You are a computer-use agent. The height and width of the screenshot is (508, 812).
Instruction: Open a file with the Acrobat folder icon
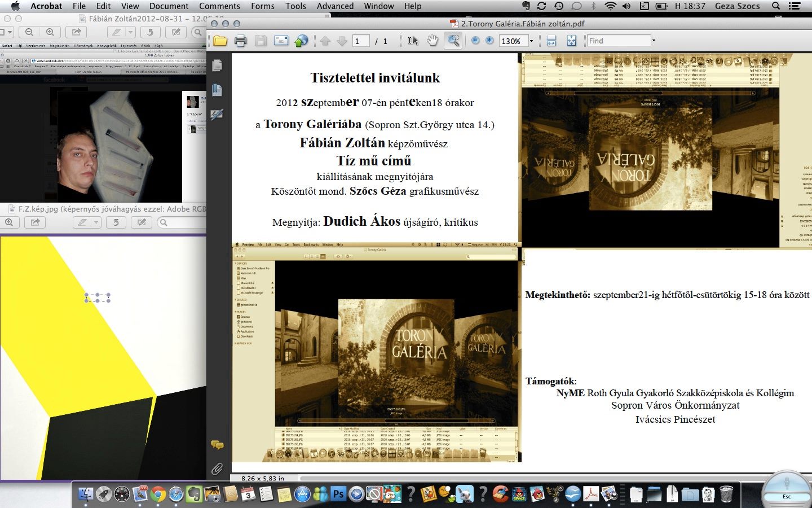click(x=220, y=41)
